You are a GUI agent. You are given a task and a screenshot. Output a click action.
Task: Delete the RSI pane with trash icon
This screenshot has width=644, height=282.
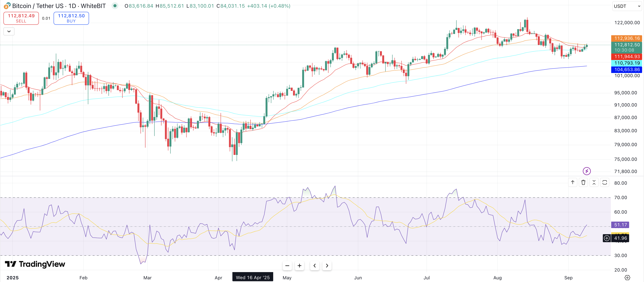(x=583, y=183)
